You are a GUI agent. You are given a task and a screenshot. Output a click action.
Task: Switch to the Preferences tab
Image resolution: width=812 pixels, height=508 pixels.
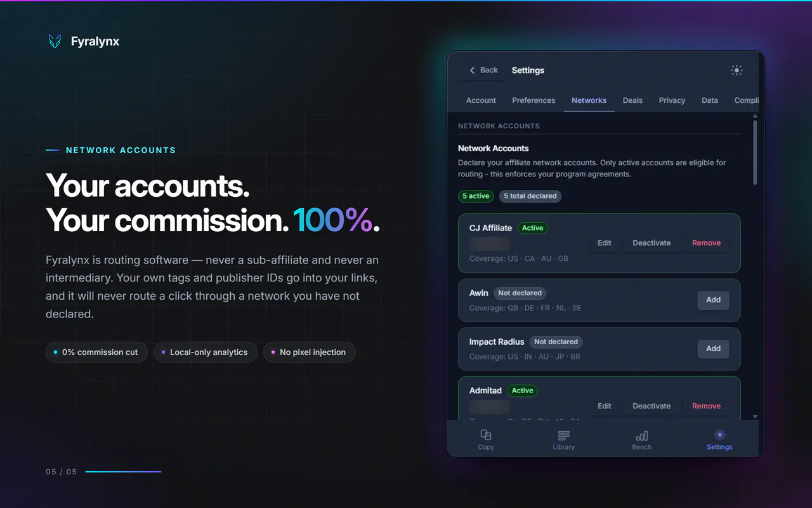click(534, 100)
